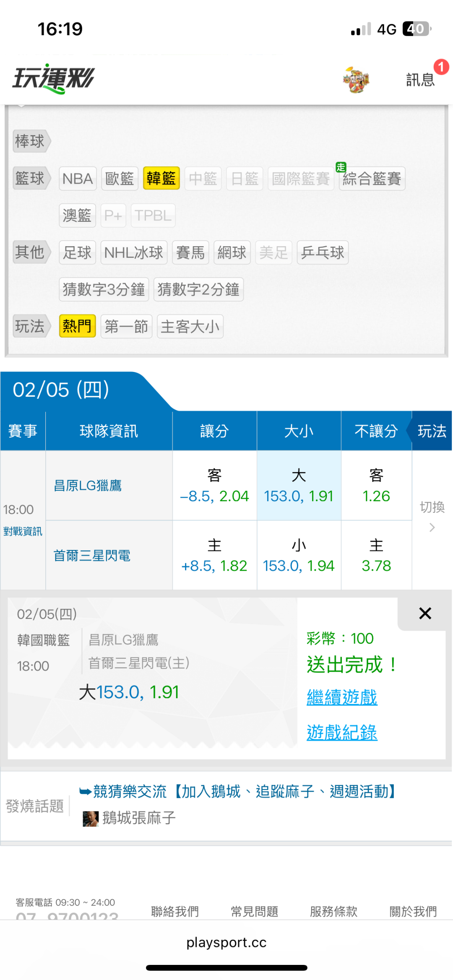Tap the 4G signal indicator

click(x=387, y=29)
